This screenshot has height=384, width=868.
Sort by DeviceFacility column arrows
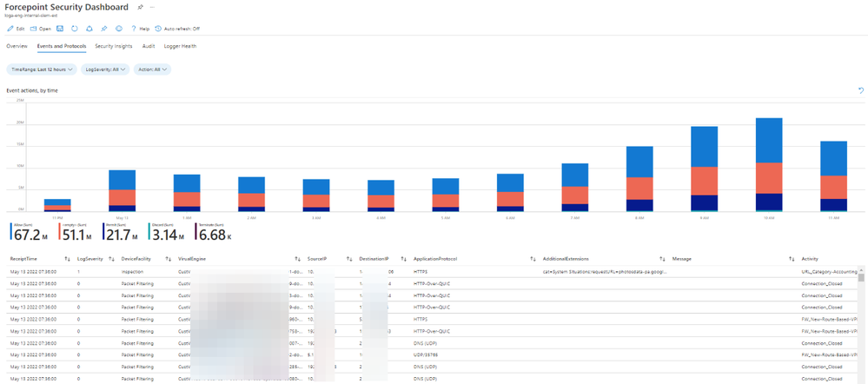point(168,258)
